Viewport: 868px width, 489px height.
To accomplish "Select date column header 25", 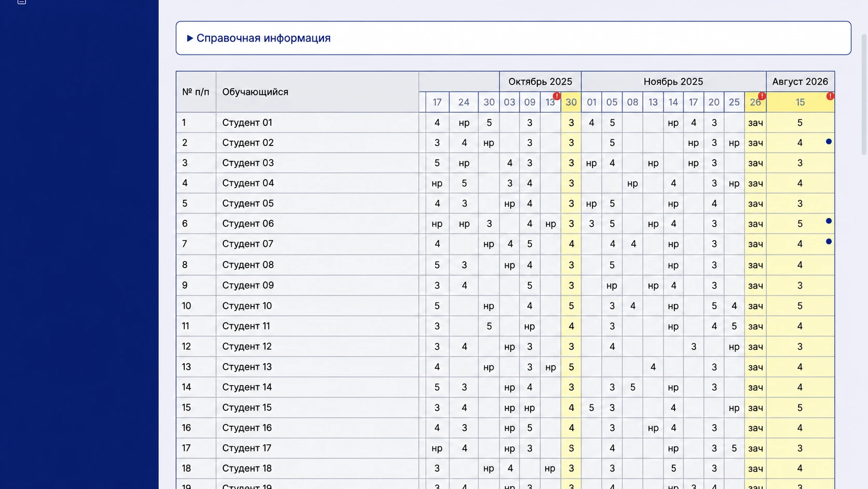I will tap(734, 102).
